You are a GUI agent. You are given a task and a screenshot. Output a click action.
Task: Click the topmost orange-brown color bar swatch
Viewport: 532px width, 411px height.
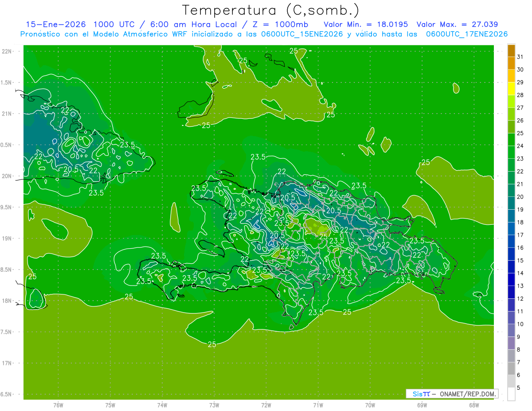511,51
